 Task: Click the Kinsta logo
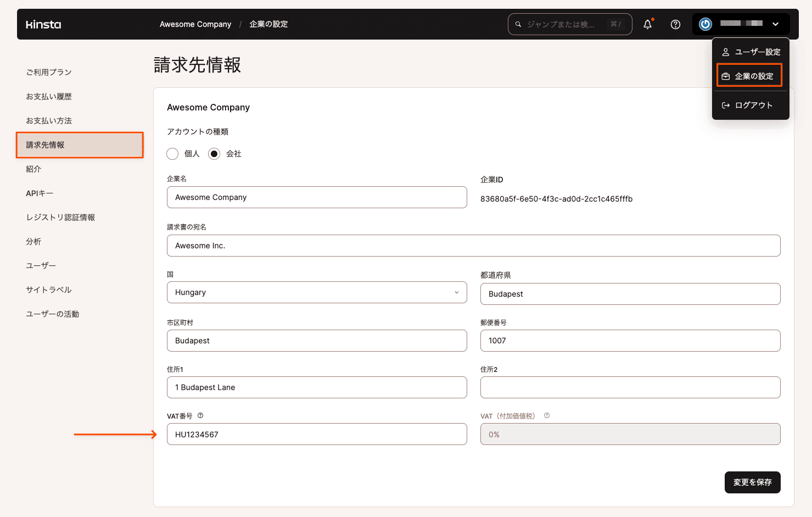click(43, 24)
